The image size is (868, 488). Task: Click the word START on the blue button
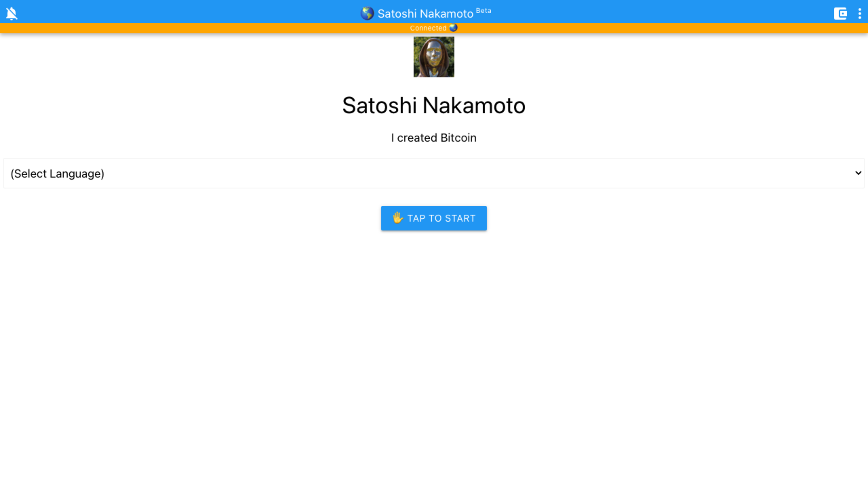coord(460,218)
